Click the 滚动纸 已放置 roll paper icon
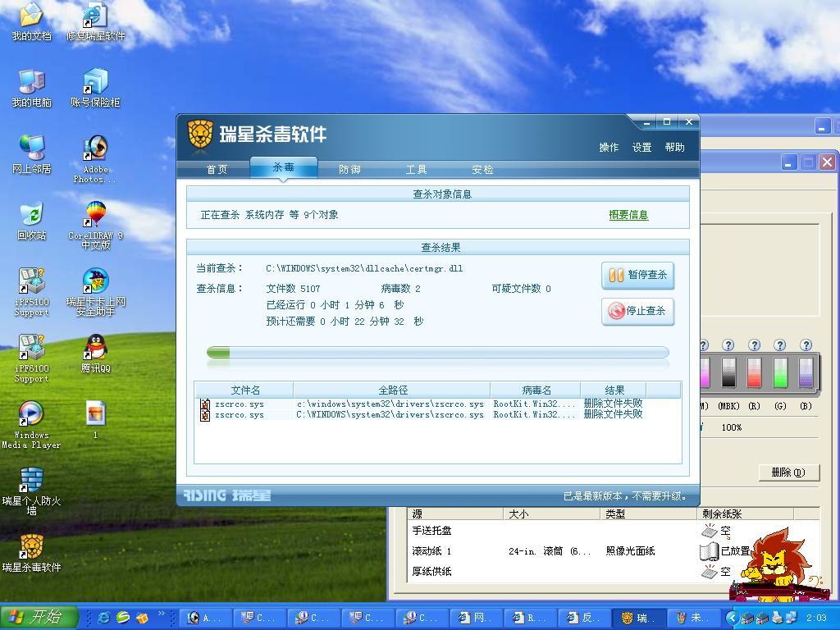The height and width of the screenshot is (630, 840). pos(709,550)
